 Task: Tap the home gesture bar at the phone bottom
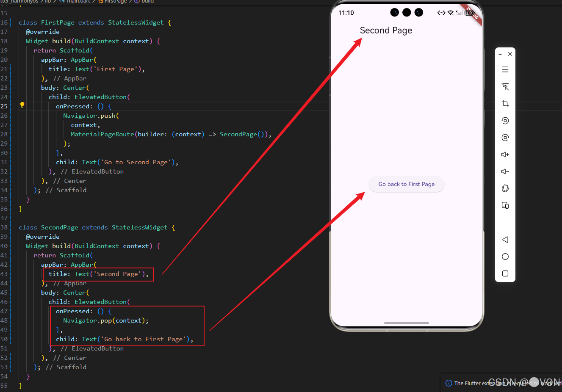click(x=407, y=323)
